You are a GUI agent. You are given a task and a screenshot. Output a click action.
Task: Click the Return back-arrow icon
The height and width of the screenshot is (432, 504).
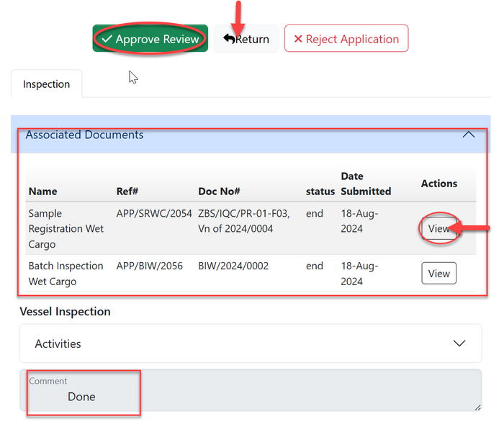coord(229,39)
